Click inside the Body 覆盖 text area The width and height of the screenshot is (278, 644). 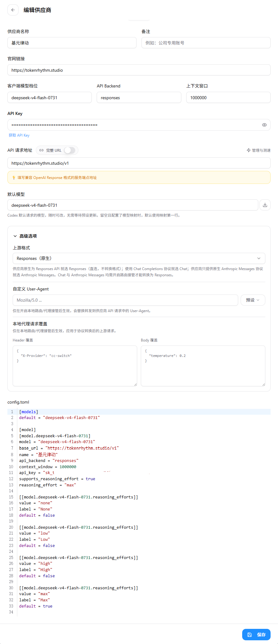tap(203, 366)
